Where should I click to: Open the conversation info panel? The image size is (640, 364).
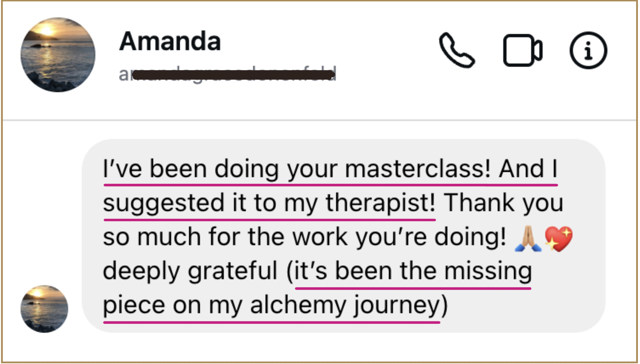[x=588, y=50]
